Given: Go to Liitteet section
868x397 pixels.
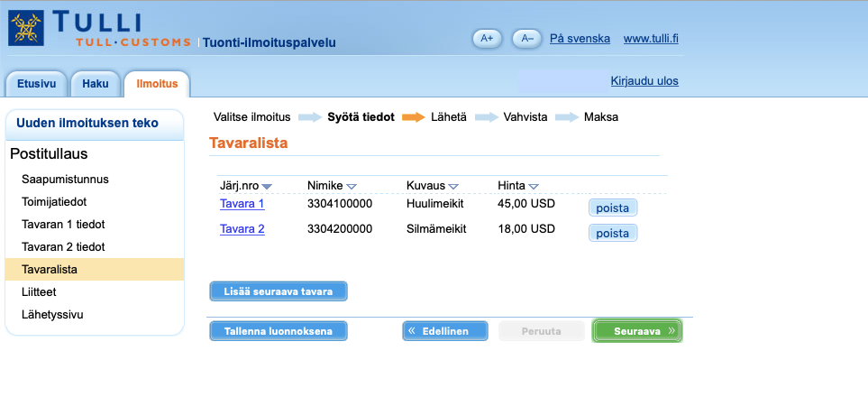Looking at the screenshot, I should (x=39, y=291).
